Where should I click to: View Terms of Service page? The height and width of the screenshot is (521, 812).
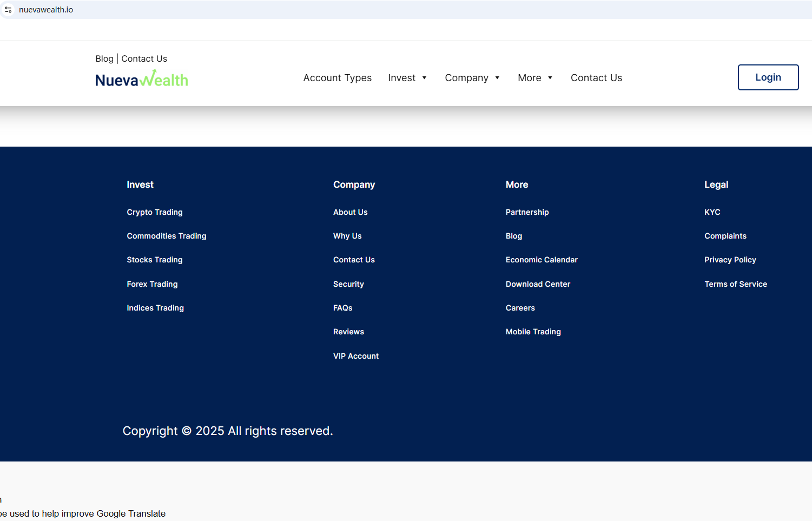pos(735,284)
